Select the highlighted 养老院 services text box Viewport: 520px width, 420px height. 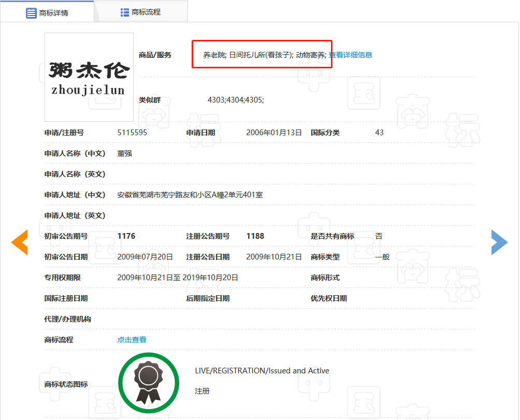coord(262,54)
